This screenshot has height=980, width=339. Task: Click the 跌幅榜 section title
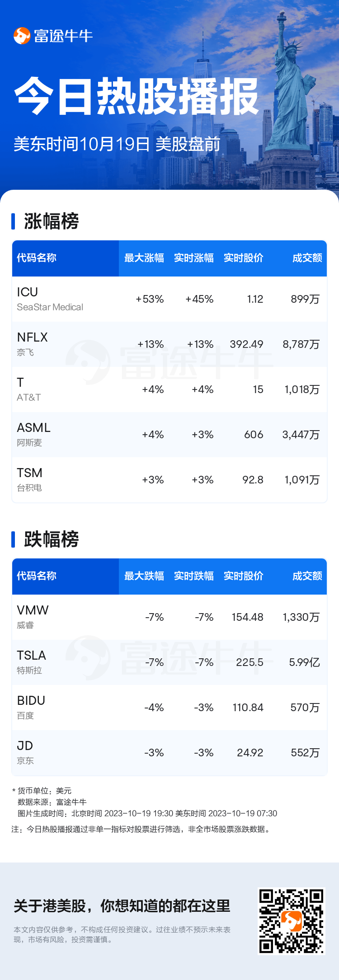coord(52,539)
